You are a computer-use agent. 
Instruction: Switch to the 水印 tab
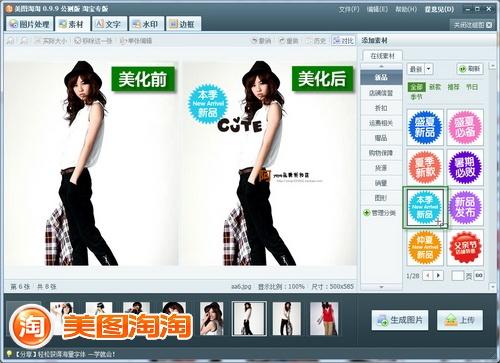coord(146,24)
